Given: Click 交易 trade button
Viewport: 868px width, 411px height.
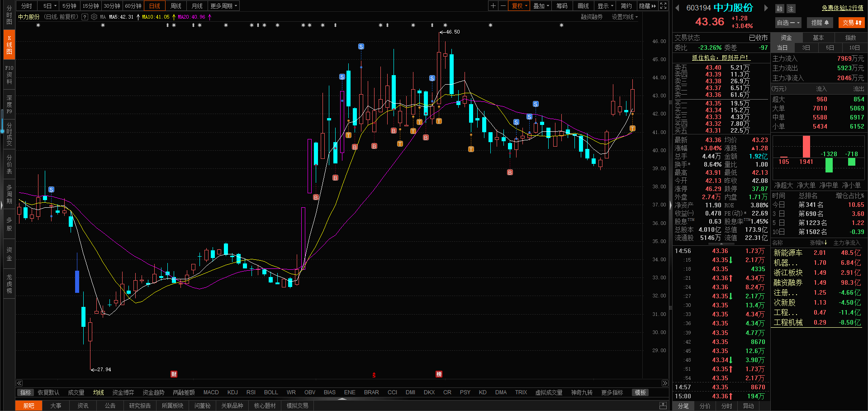Looking at the screenshot, I should pyautogui.click(x=852, y=23).
